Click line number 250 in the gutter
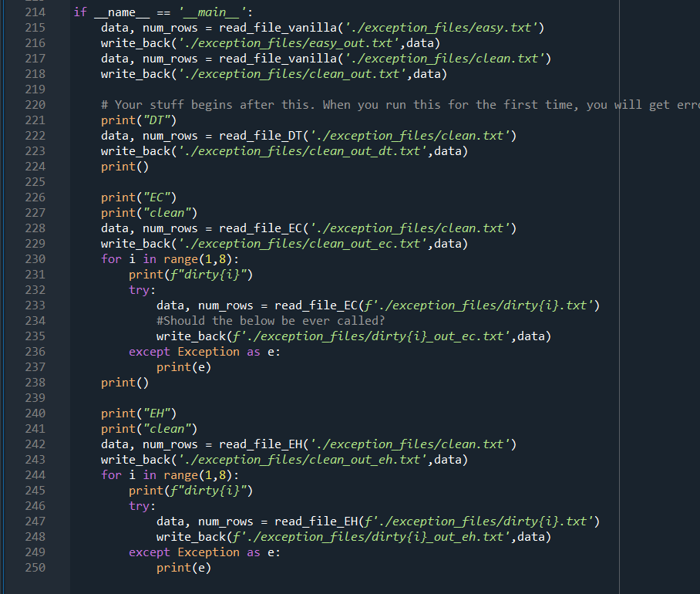This screenshot has height=594, width=700. click(x=35, y=568)
